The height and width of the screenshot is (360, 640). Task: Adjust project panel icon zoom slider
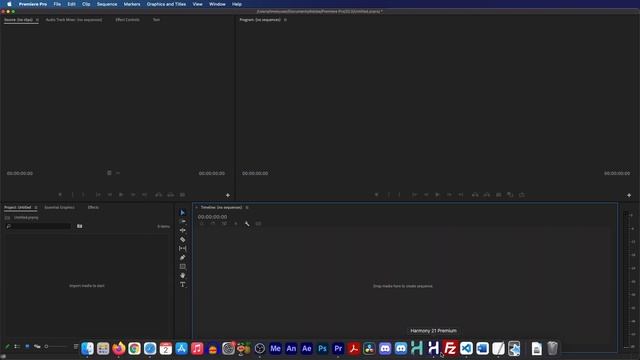click(x=56, y=347)
